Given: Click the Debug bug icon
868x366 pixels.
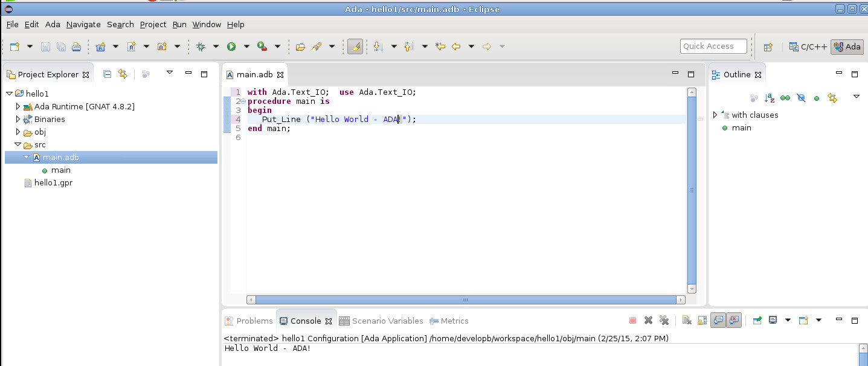Looking at the screenshot, I should pyautogui.click(x=201, y=47).
